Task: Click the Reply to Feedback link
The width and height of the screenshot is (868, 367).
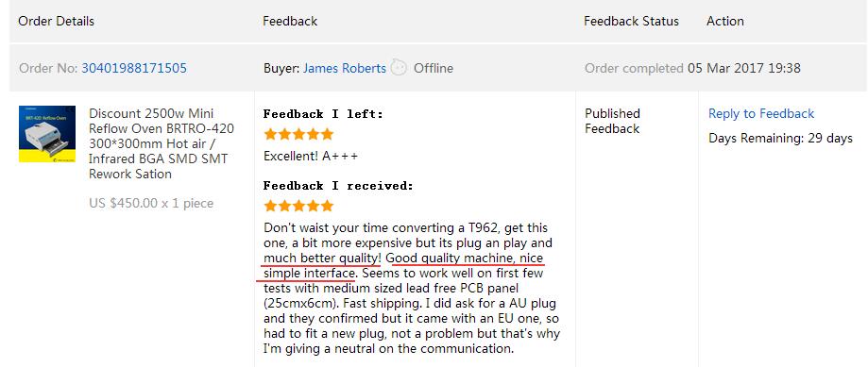Action: tap(761, 114)
